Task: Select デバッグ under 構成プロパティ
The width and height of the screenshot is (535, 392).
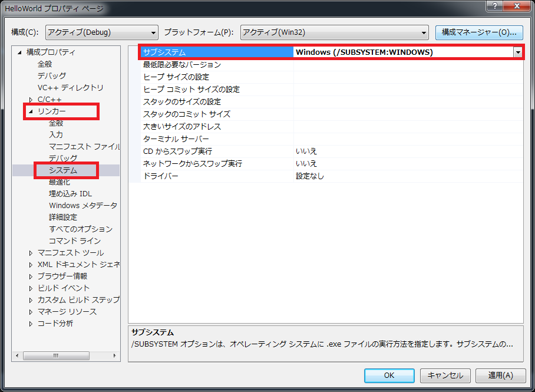Action: [x=52, y=76]
